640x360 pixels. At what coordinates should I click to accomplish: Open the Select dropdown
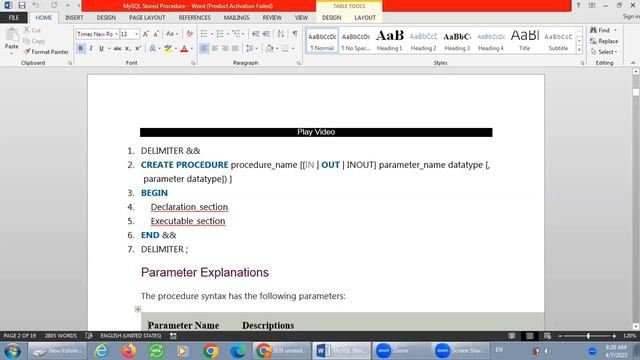pos(604,52)
